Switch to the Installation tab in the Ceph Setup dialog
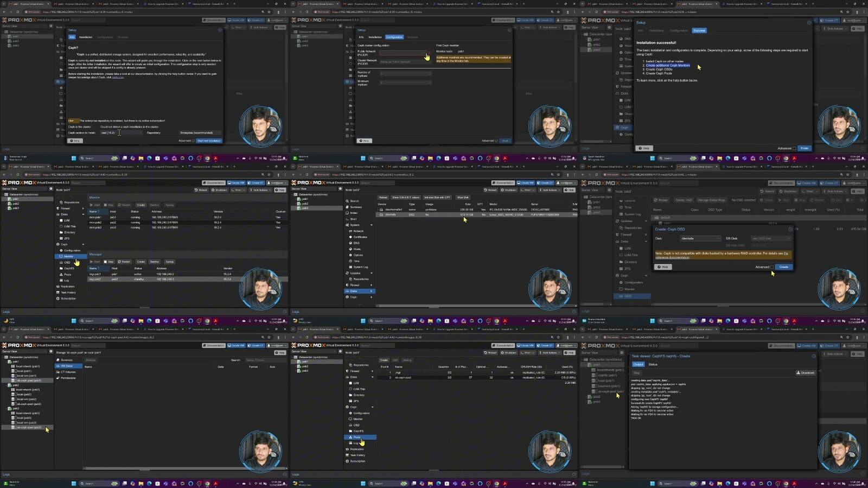 click(x=86, y=37)
